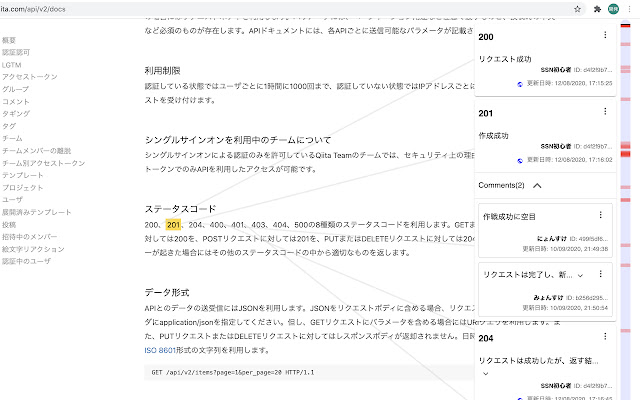Click the GET /api/v2/items code sample
This screenshot has height=400, width=640.
pos(233,372)
